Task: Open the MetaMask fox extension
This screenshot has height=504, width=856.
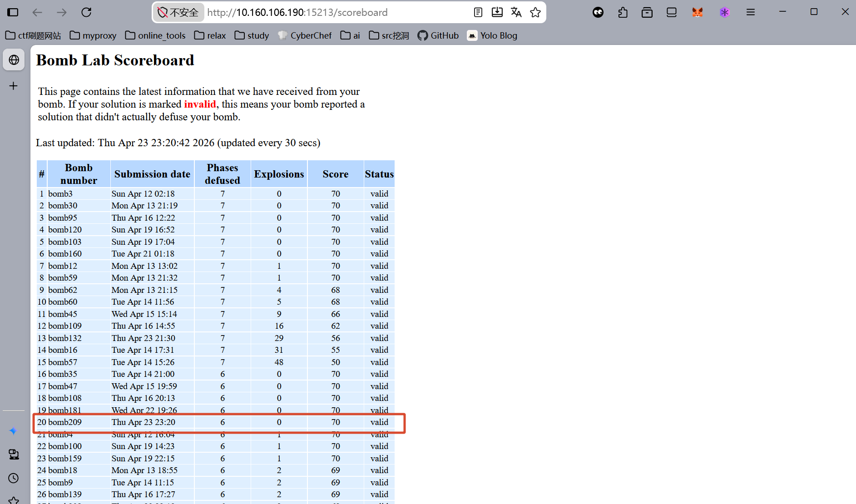Action: point(698,12)
